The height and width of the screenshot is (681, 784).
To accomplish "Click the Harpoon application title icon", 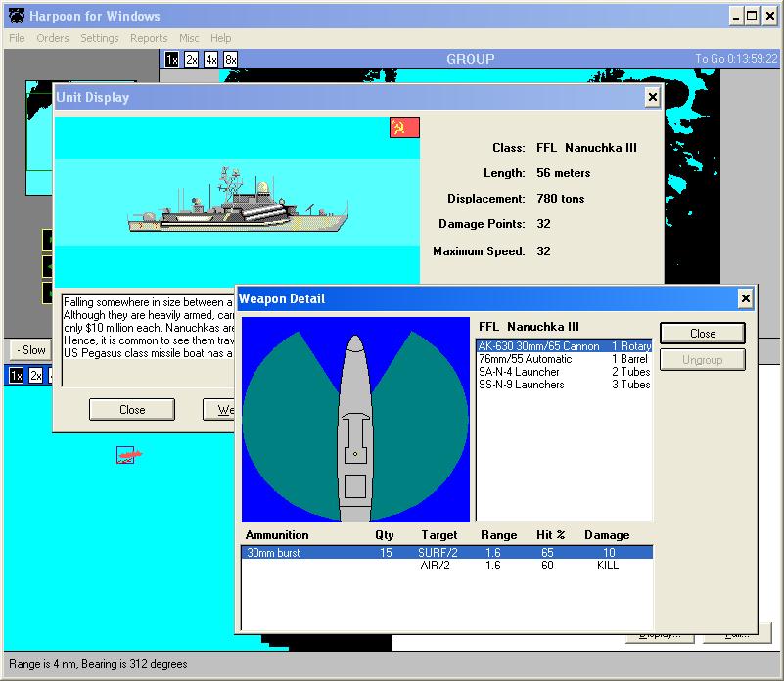I will [17, 16].
